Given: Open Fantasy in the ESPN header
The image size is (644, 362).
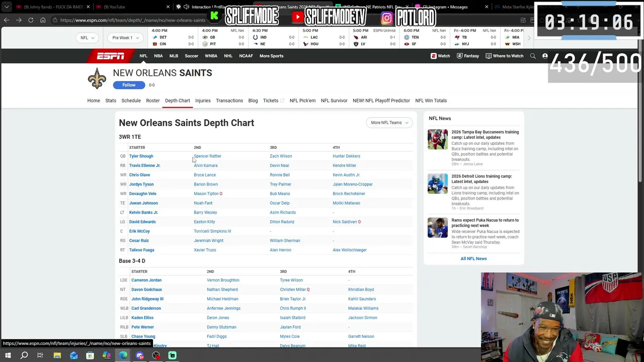Looking at the screenshot, I should click(467, 56).
